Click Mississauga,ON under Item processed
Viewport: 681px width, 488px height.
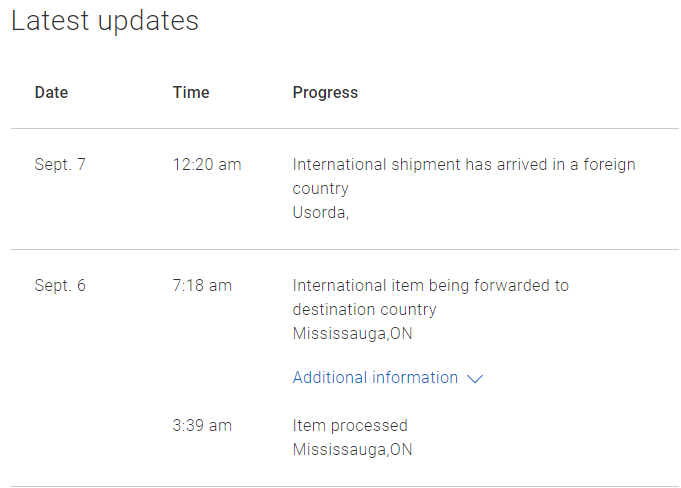[x=352, y=450]
